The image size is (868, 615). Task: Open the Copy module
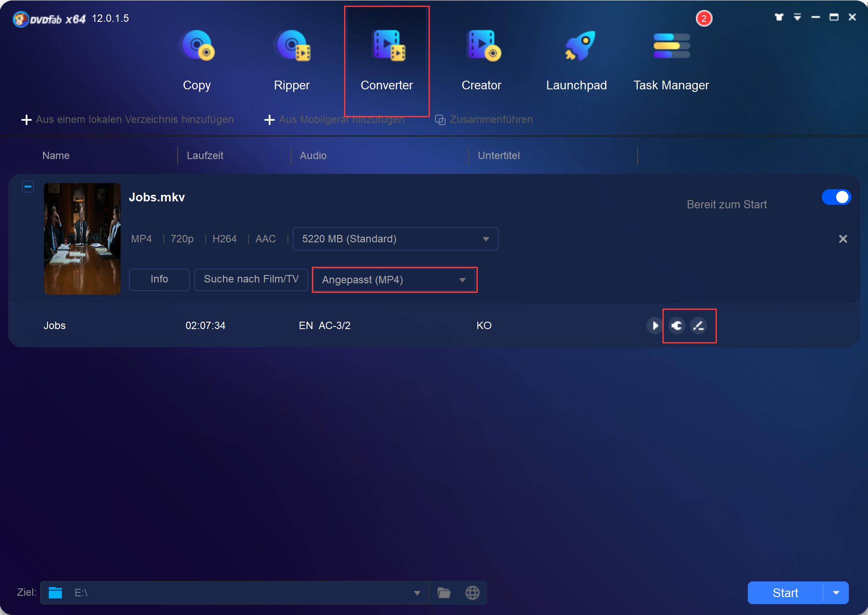click(197, 60)
